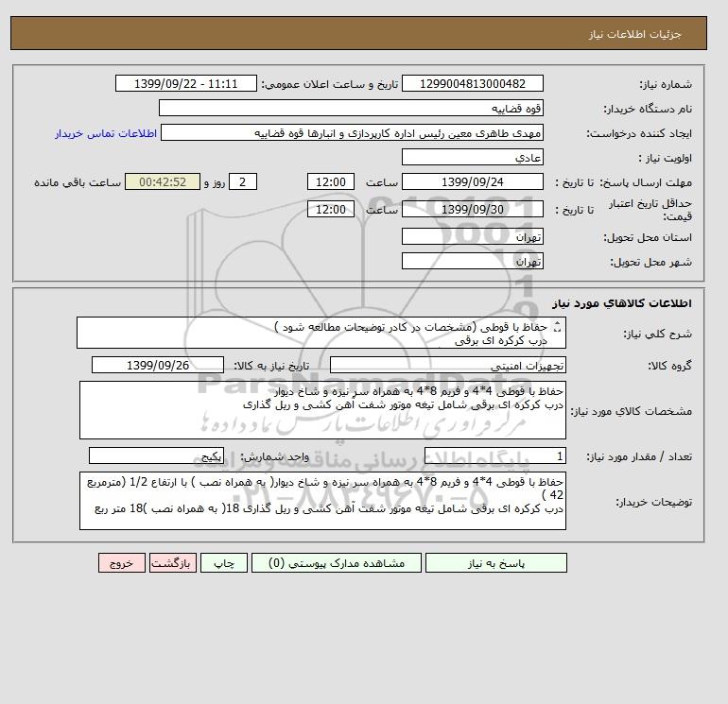Image resolution: width=728 pixels, height=704 pixels.
Task: Open اطلاعات تماس خریدار link
Action: 106,133
